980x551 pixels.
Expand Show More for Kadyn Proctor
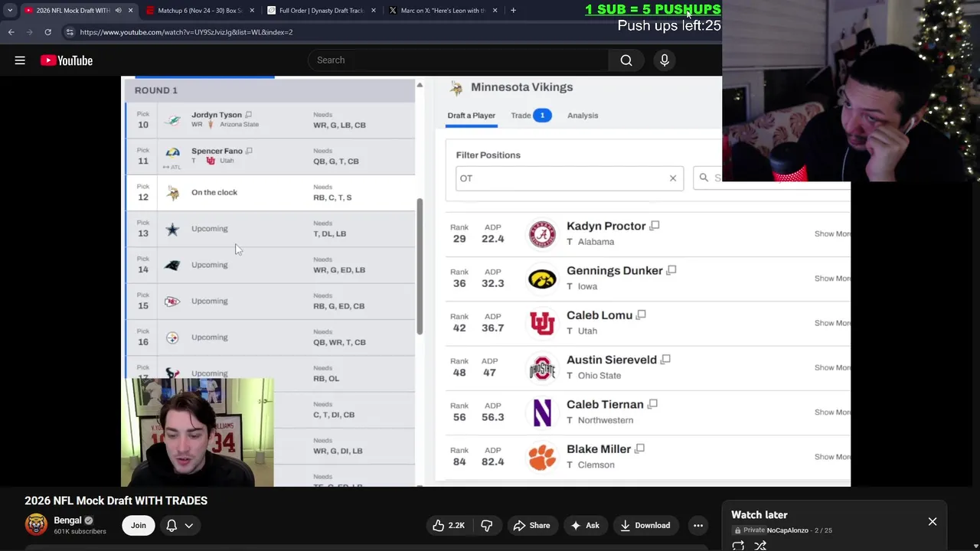[832, 233]
